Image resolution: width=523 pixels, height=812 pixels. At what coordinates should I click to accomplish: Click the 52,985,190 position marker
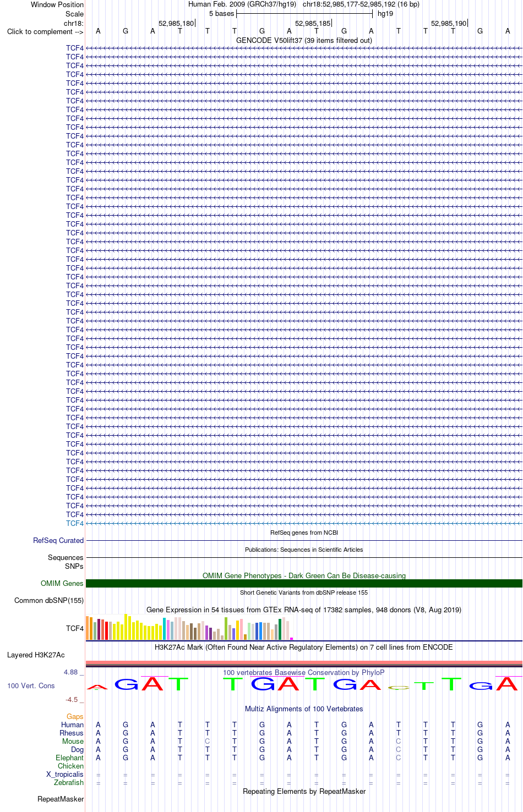tap(449, 23)
